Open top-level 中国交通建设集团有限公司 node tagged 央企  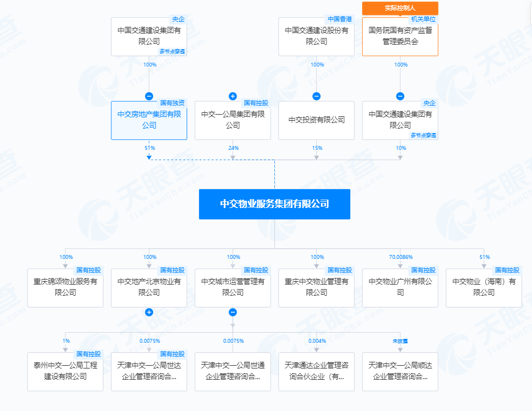[x=149, y=36]
